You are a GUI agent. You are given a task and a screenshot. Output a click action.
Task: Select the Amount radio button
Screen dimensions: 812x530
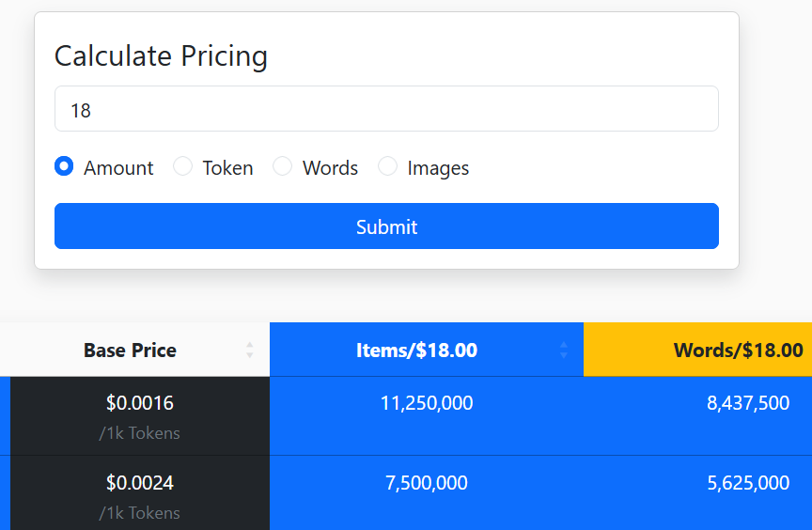tap(64, 166)
